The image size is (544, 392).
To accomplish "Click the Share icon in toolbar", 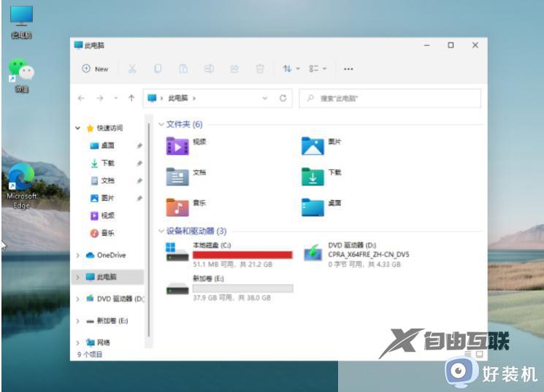I will click(x=234, y=69).
